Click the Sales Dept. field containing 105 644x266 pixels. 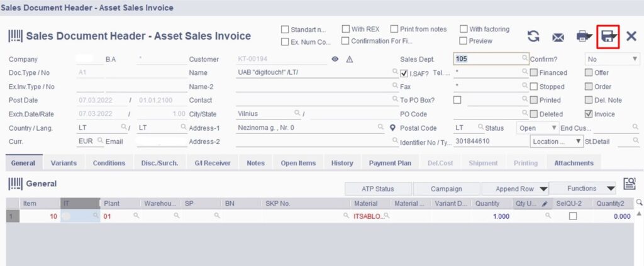489,58
